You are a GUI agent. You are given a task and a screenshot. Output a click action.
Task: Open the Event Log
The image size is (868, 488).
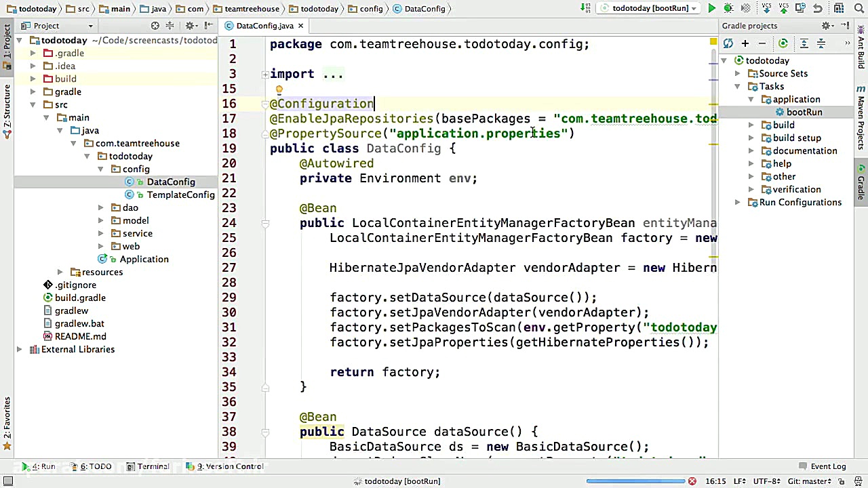click(823, 466)
